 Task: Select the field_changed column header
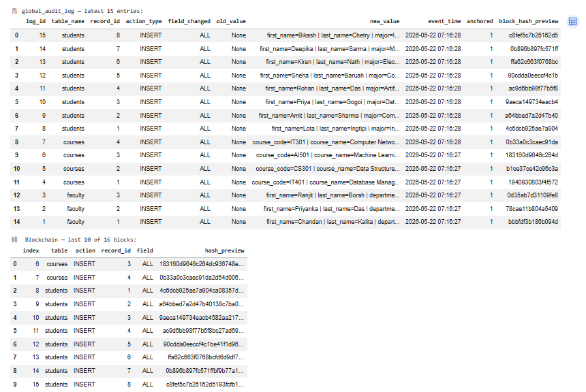click(189, 21)
